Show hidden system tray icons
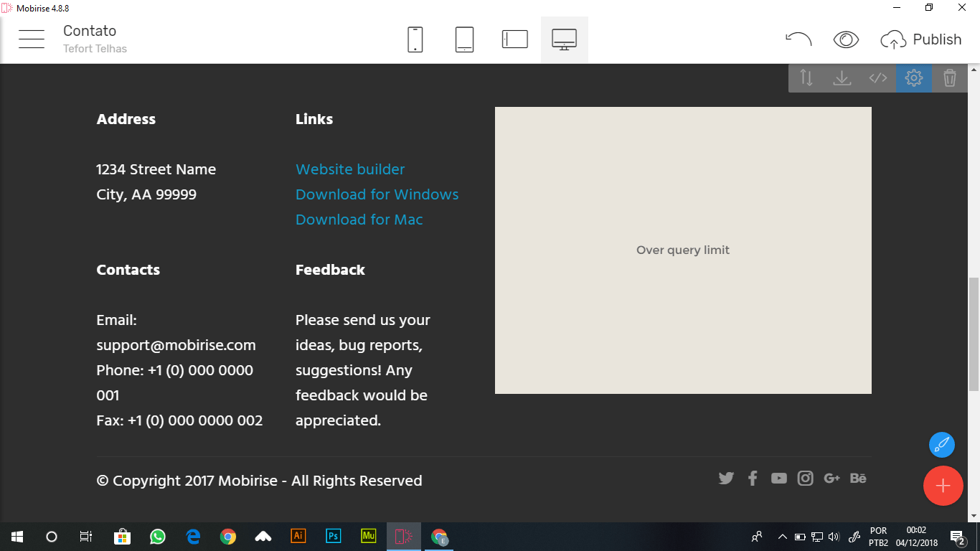Viewport: 980px width, 551px height. [x=783, y=537]
